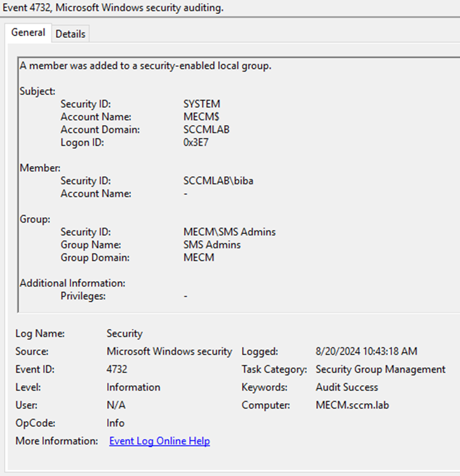Click the Keywords value Audit Success

[x=347, y=387]
